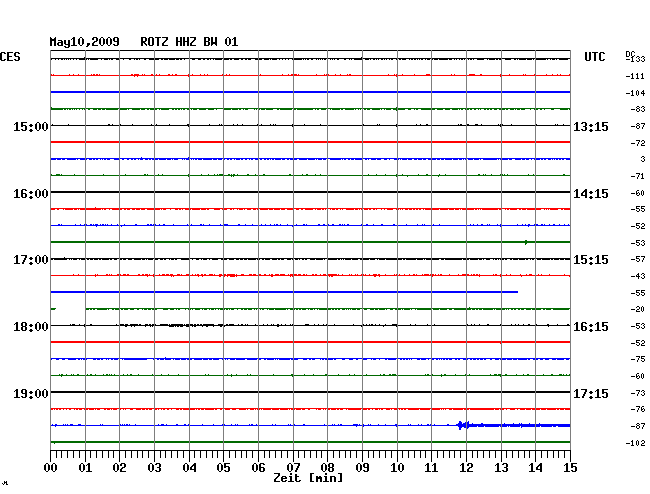
Task: Click minute tick label '05'
Action: point(223,468)
